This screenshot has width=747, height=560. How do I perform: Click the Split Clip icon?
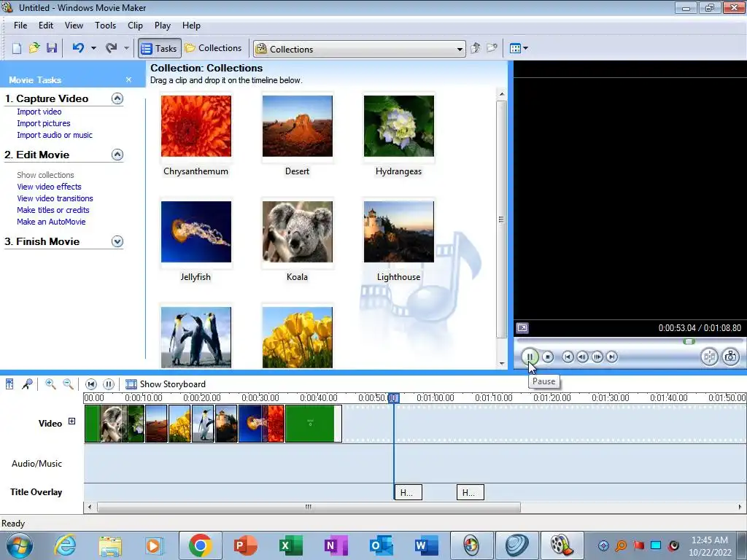click(x=709, y=357)
